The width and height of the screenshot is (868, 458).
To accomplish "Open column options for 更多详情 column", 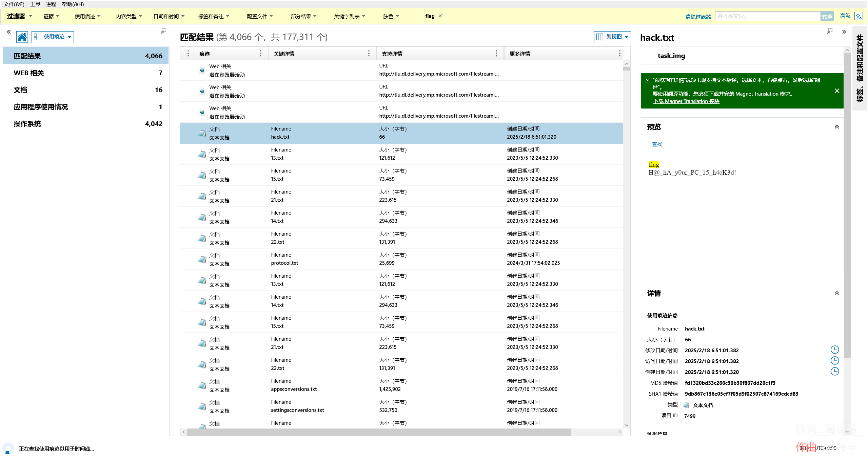I will coord(619,53).
